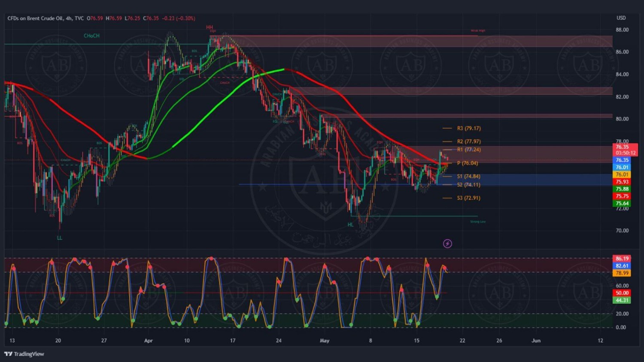Click the 60.00 oscillator axis label
The width and height of the screenshot is (644, 362).
point(622,286)
